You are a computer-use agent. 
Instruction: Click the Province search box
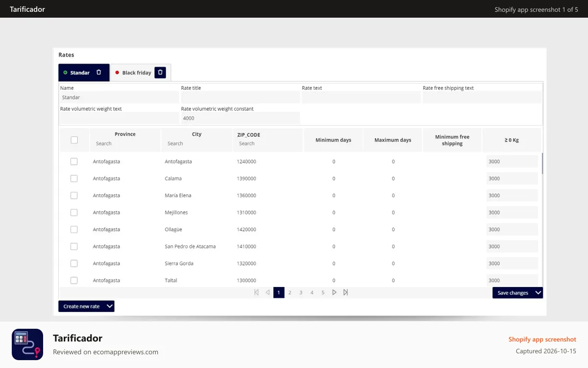(125, 143)
